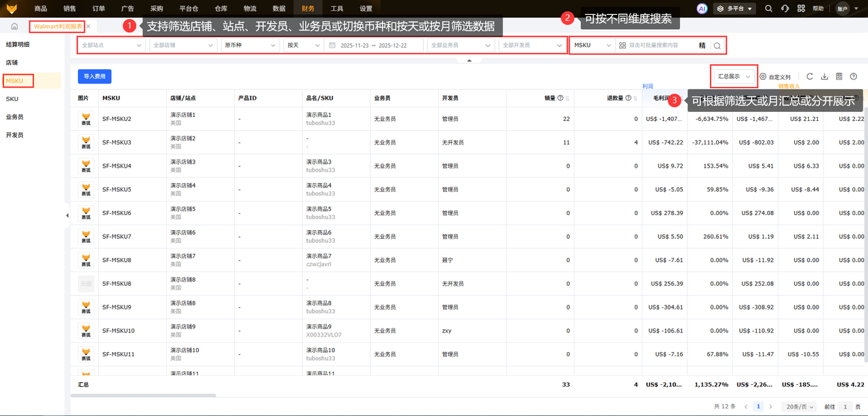Open the 原币种 currency dropdown

(x=250, y=45)
